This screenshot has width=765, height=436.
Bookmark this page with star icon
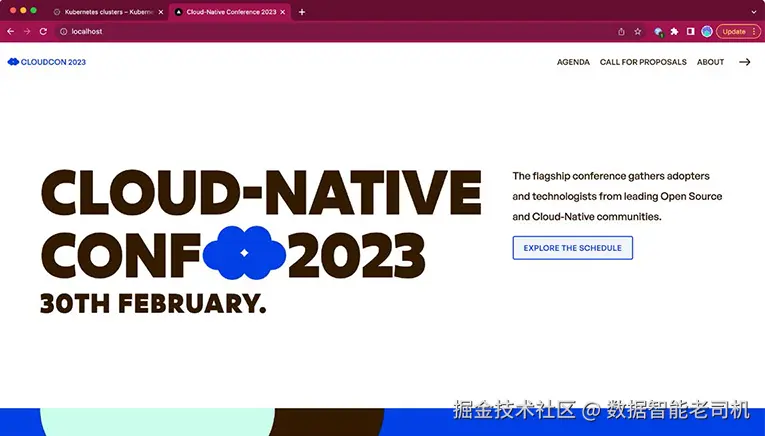click(638, 32)
